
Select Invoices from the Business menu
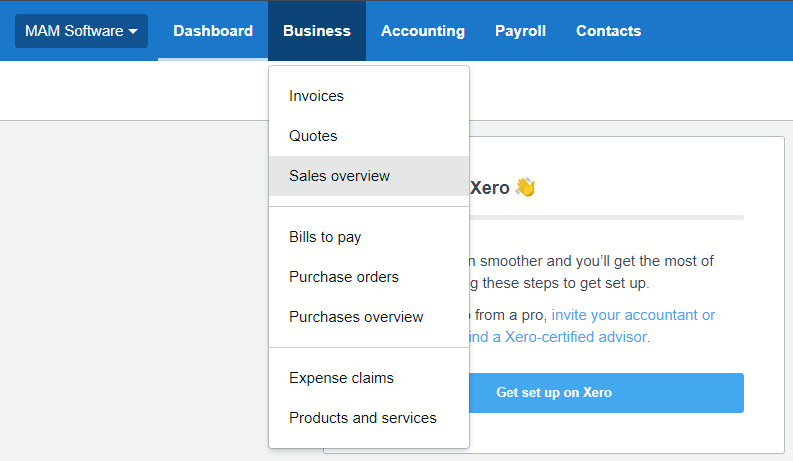tap(316, 96)
